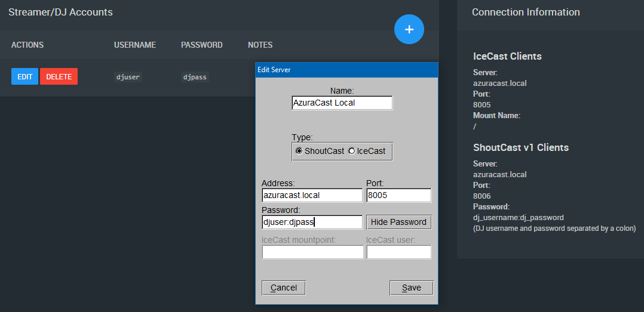This screenshot has width=644, height=312.
Task: Click the EDIT button for djuser
Action: coord(24,77)
